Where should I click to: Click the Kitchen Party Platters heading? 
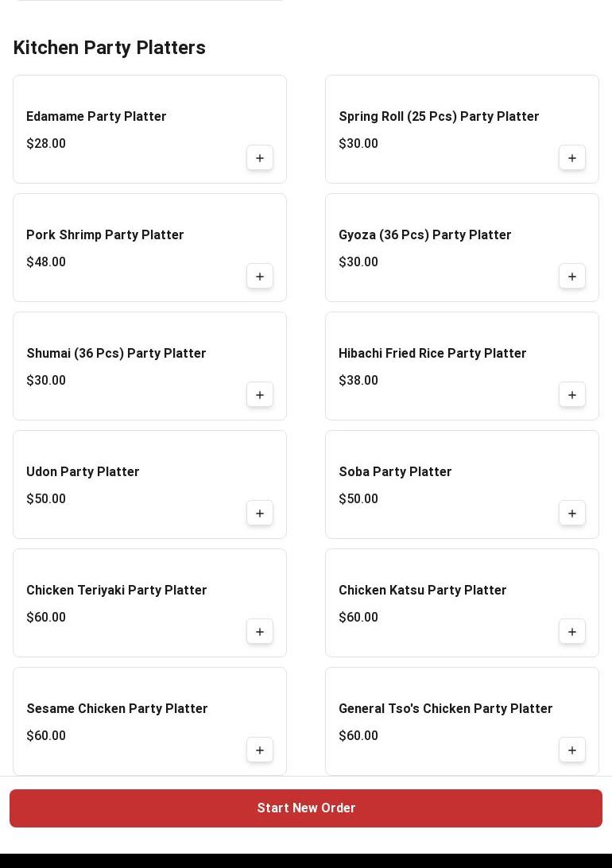pos(110,48)
